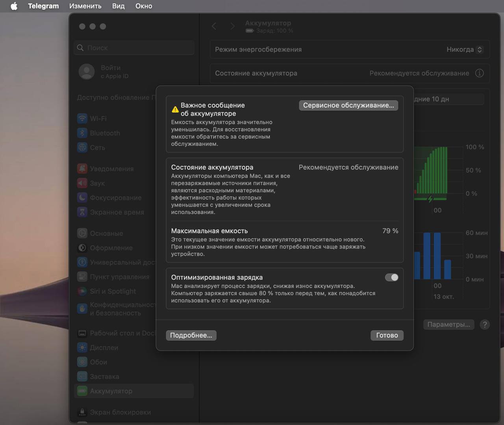Open the Звук settings icon
Screen dimensions: 504x425
click(82, 183)
